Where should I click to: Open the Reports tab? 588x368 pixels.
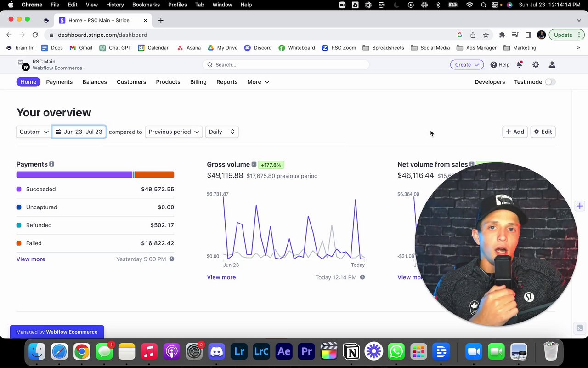click(x=227, y=82)
